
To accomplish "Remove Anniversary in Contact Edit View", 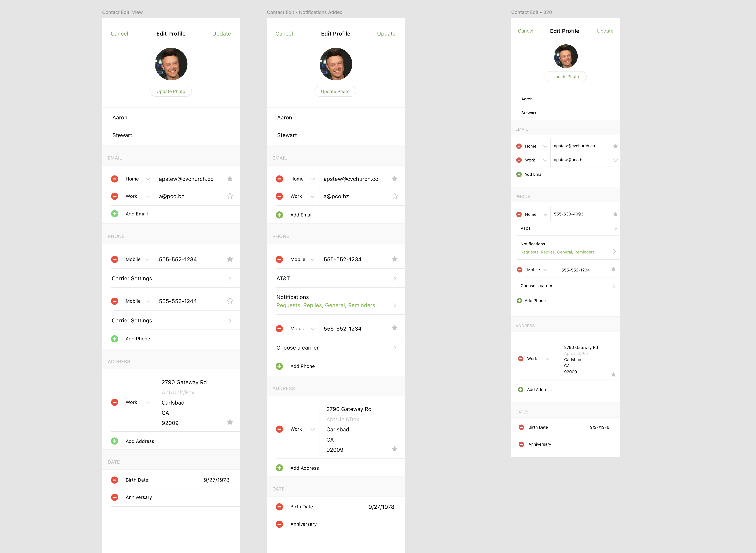I will (115, 497).
